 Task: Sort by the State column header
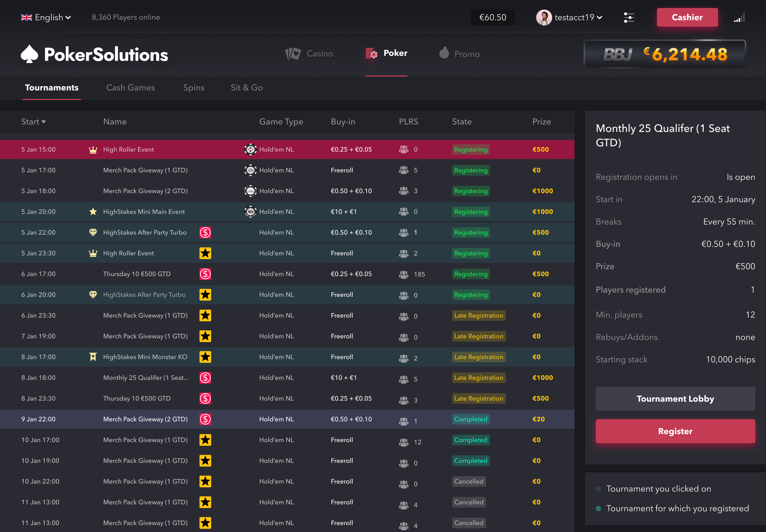[462, 122]
